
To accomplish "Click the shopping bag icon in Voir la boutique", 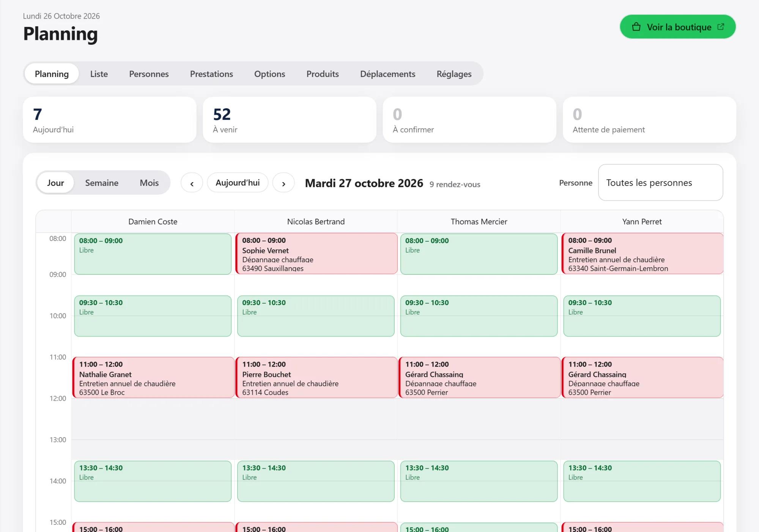I will [636, 27].
